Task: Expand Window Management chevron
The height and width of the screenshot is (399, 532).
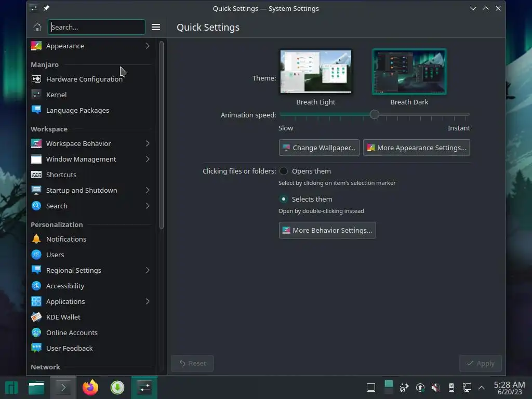Action: click(148, 159)
